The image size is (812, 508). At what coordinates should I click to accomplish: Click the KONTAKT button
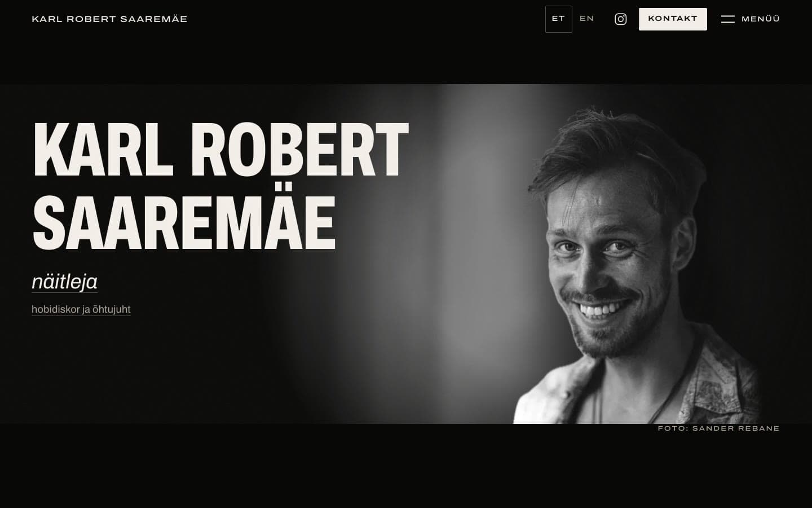click(673, 19)
